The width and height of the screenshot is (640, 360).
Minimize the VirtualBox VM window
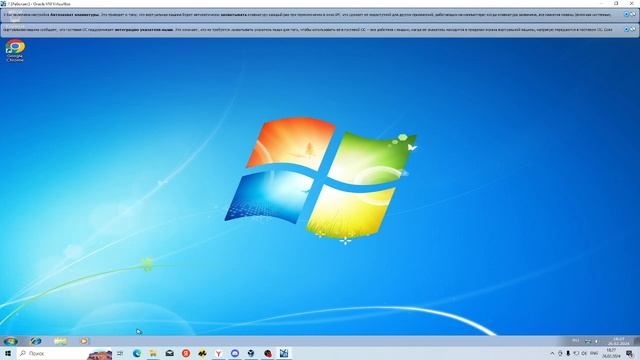click(601, 3)
